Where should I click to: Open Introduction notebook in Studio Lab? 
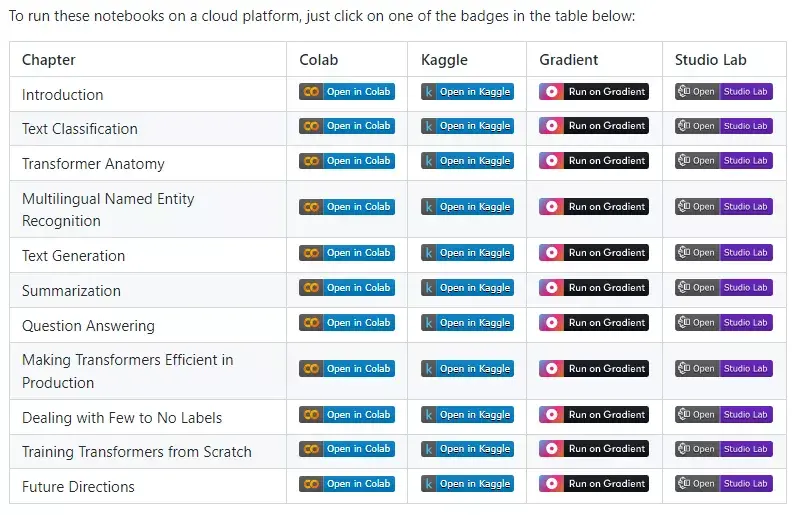724,92
